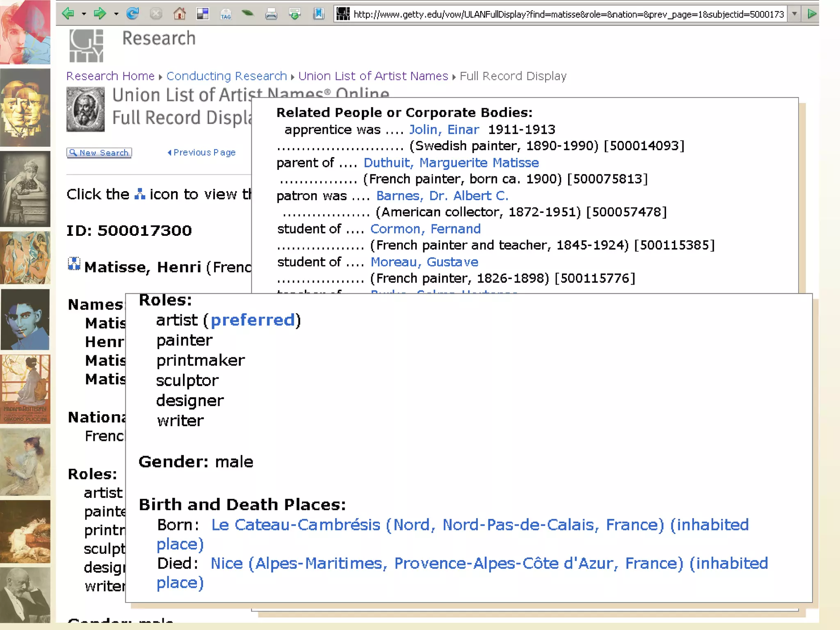Open the Research Home breadcrumb
Viewport: 840px width, 630px height.
pos(110,76)
